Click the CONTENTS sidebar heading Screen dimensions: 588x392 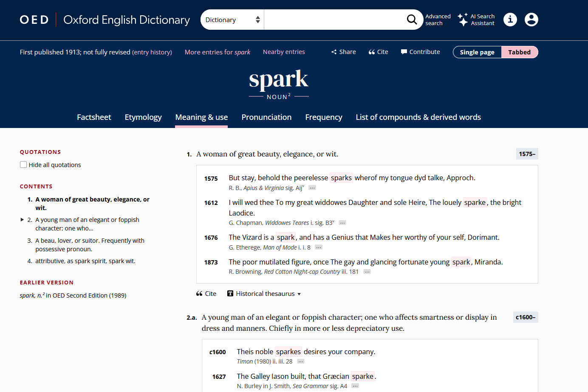click(x=36, y=186)
